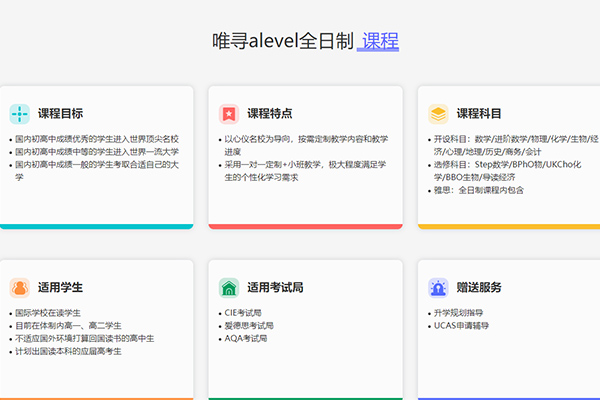This screenshot has width=600, height=400.
Task: Click the 升学规划指导 list item
Action: point(458,313)
